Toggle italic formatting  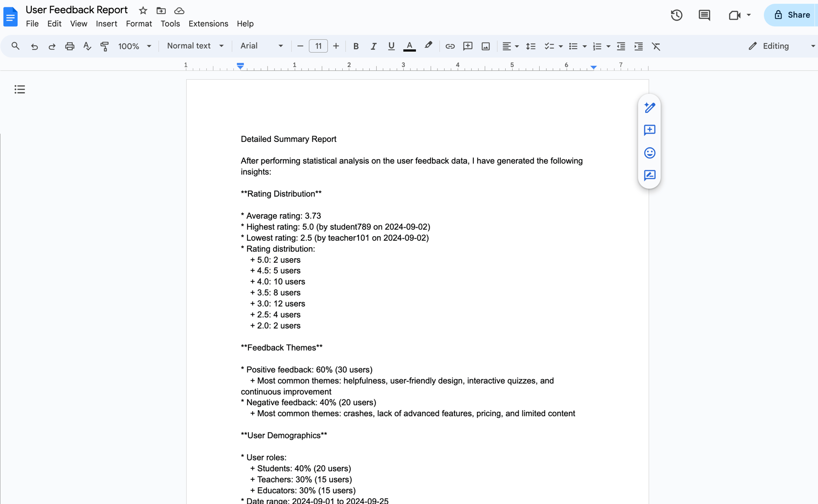(x=374, y=46)
